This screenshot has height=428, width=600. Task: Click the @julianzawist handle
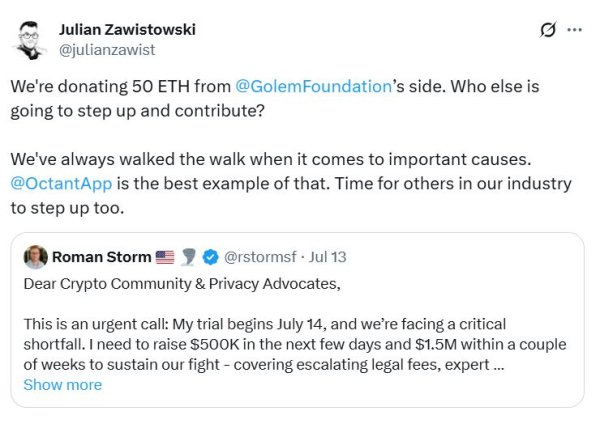click(x=107, y=49)
